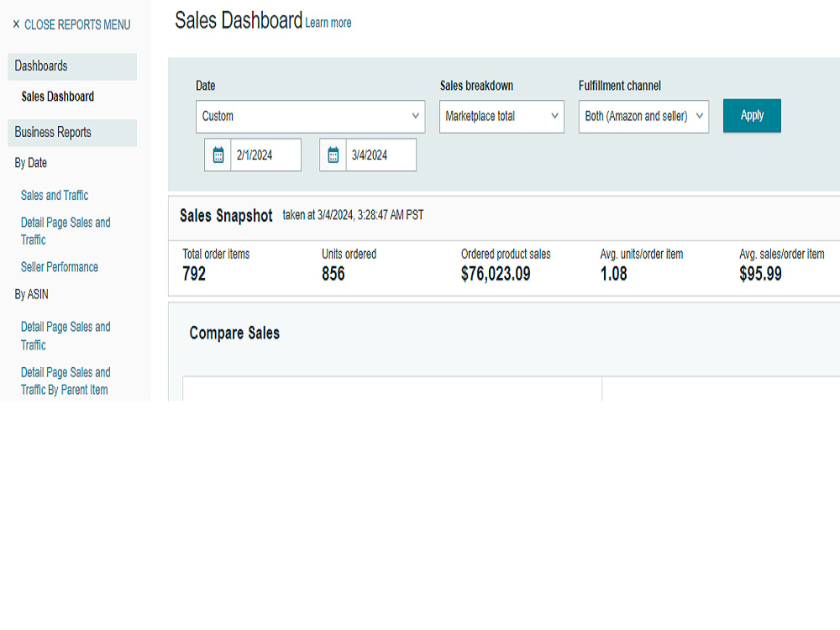Screen dimensions: 840x630
Task: Open the start date calendar icon
Action: click(x=218, y=155)
